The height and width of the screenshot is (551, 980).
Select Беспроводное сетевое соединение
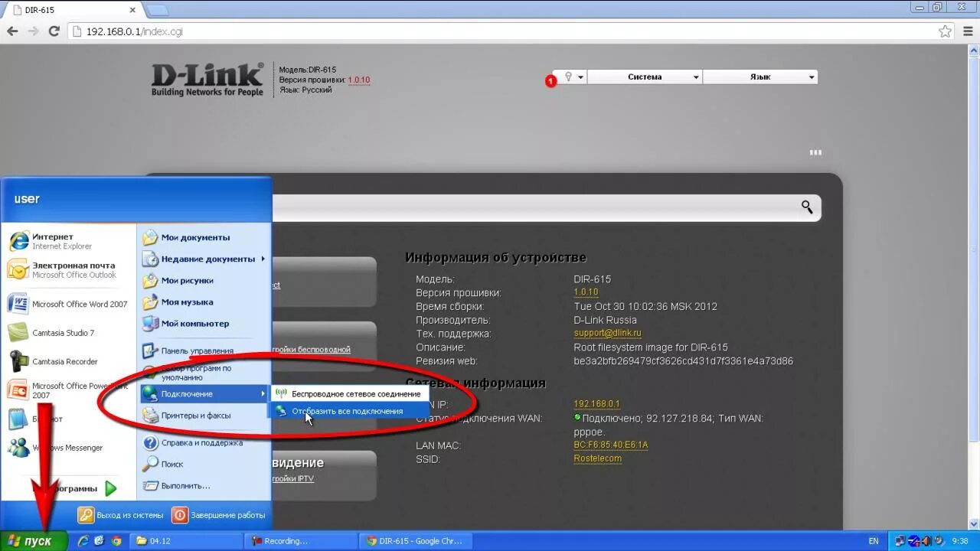click(348, 393)
